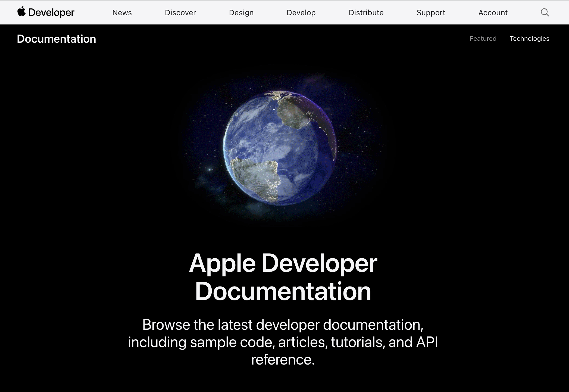Click the Documentation header title

(57, 39)
